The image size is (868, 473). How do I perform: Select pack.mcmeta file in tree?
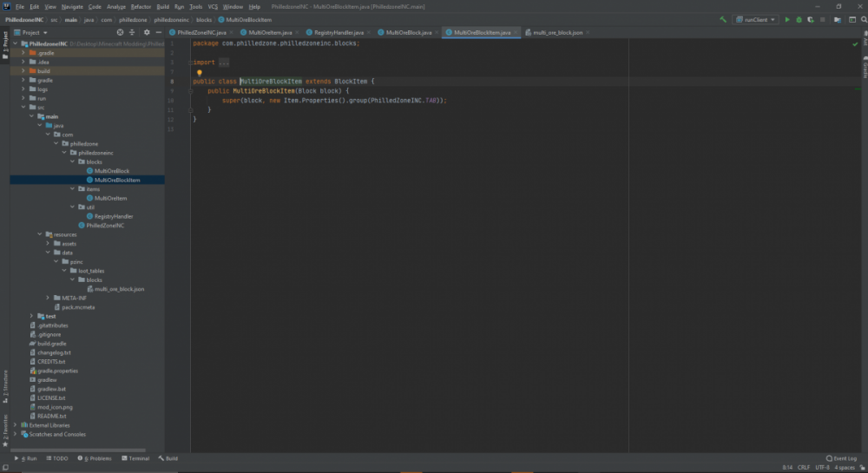click(x=78, y=307)
